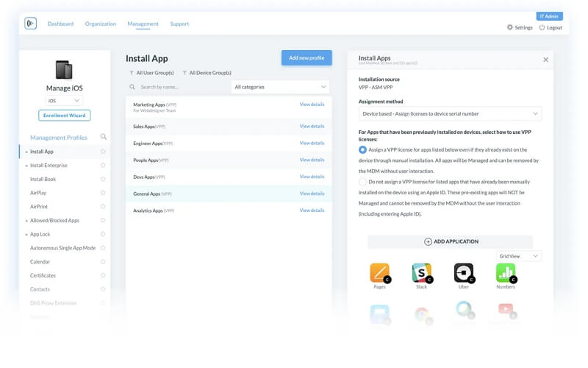Screen dimensions: 588x368
Task: Click the search magnifier in Install App list
Action: point(132,87)
